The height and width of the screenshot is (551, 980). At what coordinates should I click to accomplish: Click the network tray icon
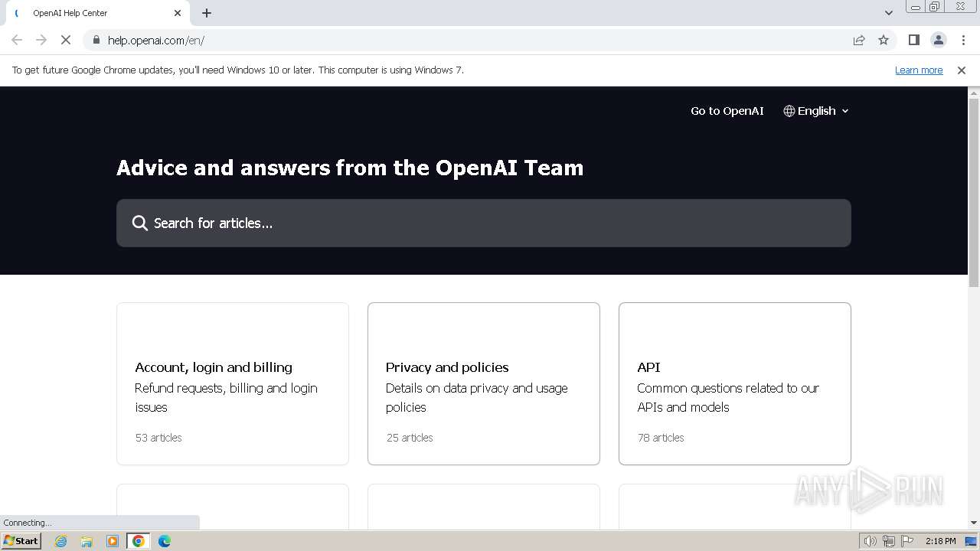coord(889,541)
